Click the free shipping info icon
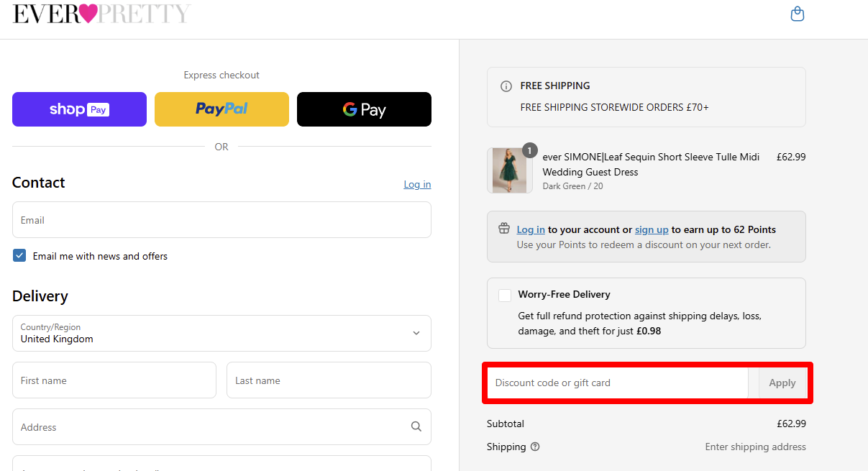Screen dimensions: 868x471 coord(506,86)
